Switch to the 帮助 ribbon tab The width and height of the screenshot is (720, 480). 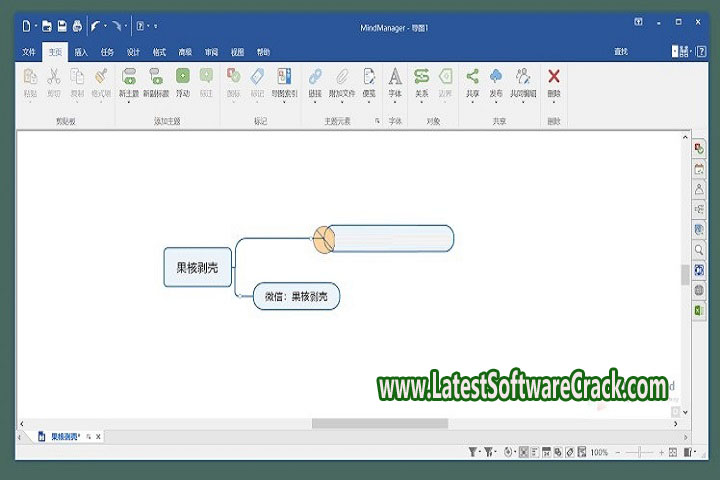click(x=263, y=52)
